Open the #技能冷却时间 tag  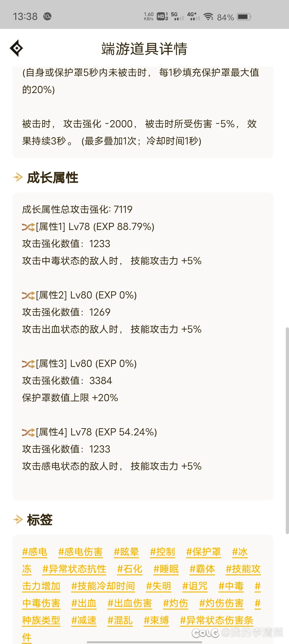point(103,586)
